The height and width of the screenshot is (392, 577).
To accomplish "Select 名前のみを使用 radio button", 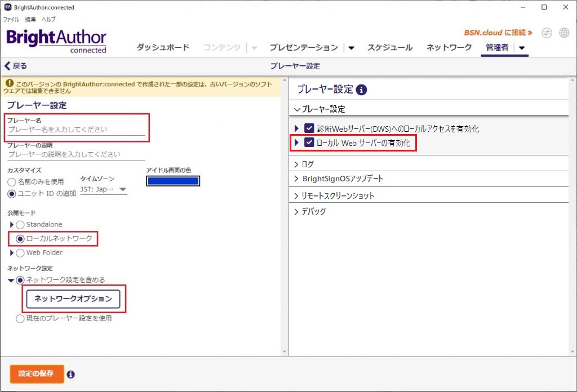I will (x=12, y=182).
